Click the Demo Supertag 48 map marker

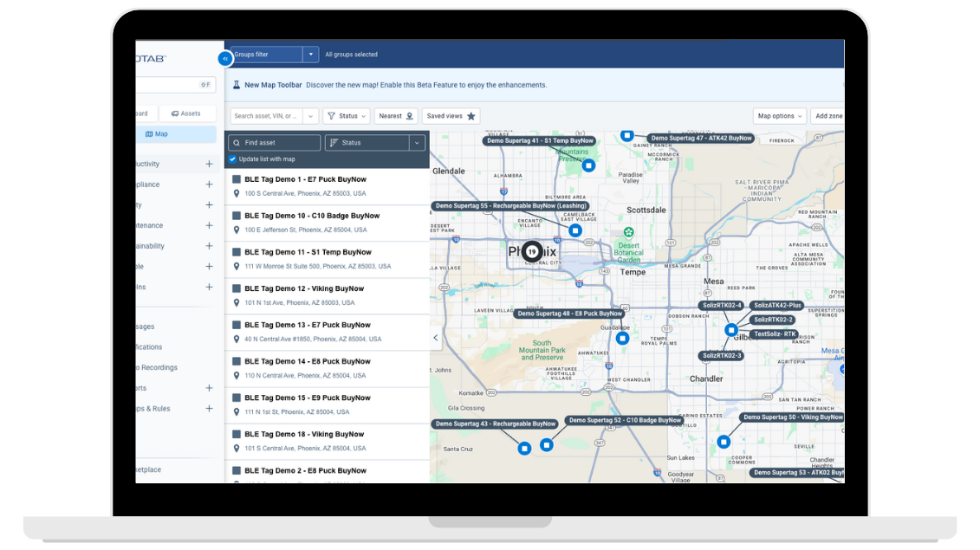point(622,339)
